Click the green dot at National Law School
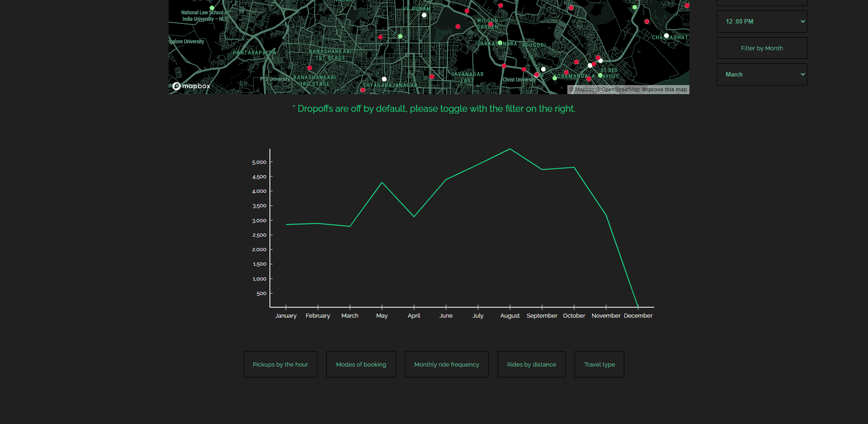868x424 pixels. 212,8
